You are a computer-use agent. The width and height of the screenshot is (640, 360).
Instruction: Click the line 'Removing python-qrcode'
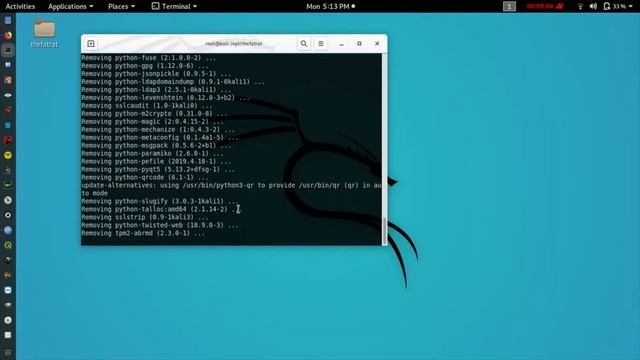tap(145, 177)
